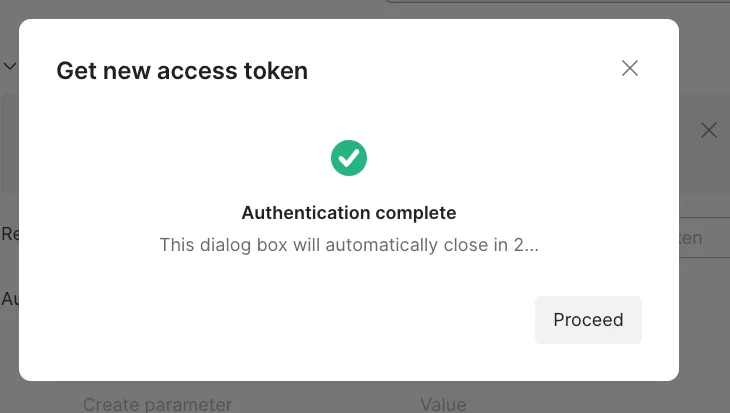Click the Proceed button
The width and height of the screenshot is (730, 413).
588,320
